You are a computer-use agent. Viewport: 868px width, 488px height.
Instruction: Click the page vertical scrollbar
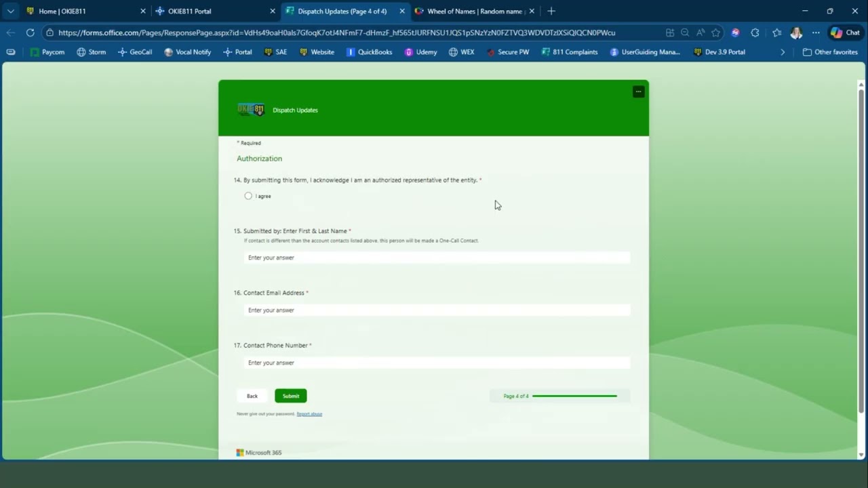pos(861,249)
